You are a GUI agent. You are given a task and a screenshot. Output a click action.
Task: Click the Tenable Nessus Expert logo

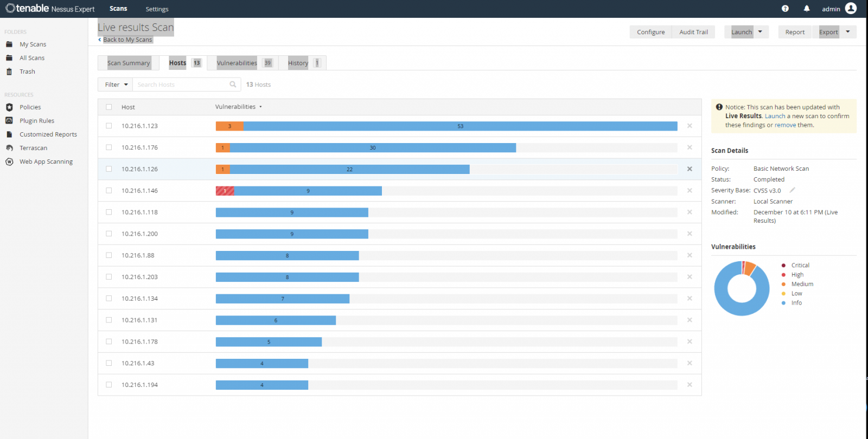pyautogui.click(x=50, y=9)
